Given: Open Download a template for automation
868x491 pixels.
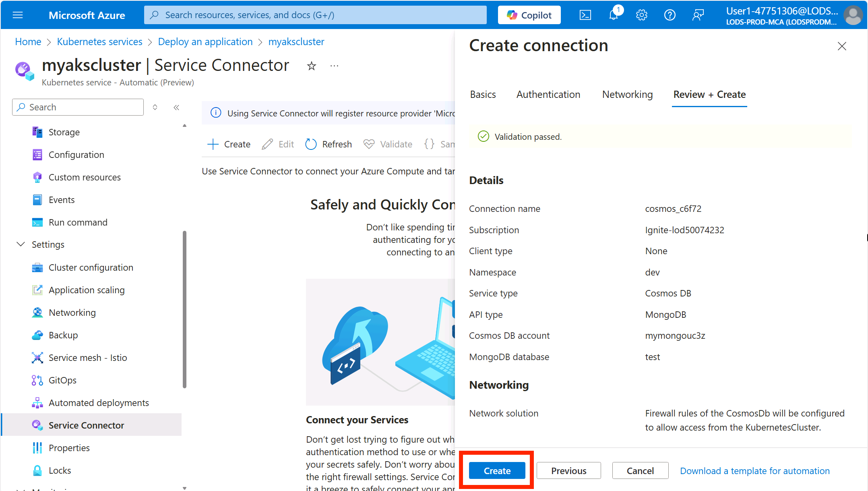Looking at the screenshot, I should (x=755, y=470).
